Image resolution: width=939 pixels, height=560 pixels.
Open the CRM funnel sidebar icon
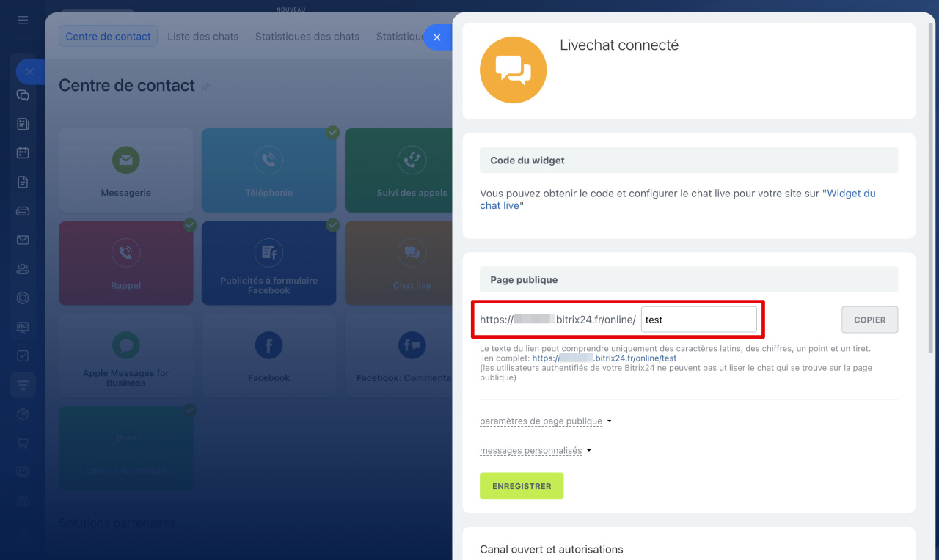click(x=23, y=385)
